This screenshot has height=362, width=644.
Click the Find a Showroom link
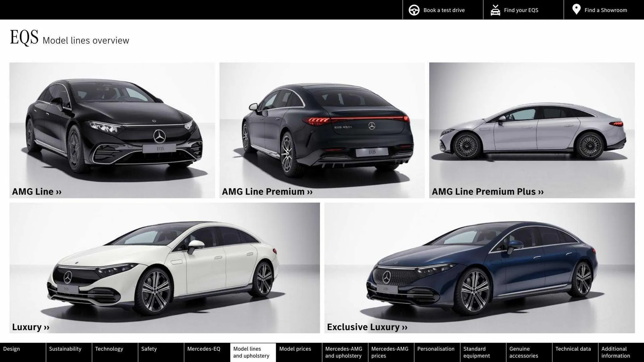pos(605,10)
